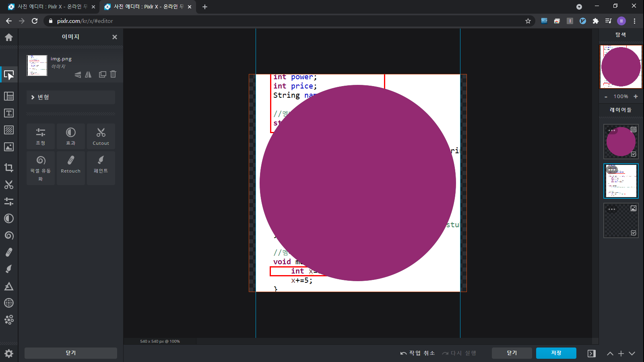Screen dimensions: 644x362
Task: Open browser extensions puzzle icon
Action: click(596, 21)
